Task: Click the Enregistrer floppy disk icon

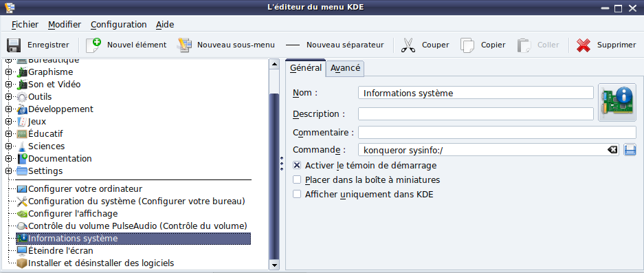Action: point(14,45)
